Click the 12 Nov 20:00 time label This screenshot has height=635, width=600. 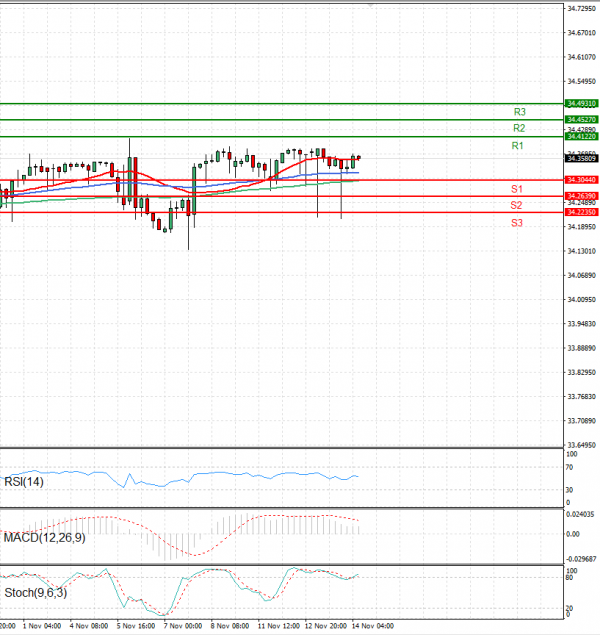326,626
